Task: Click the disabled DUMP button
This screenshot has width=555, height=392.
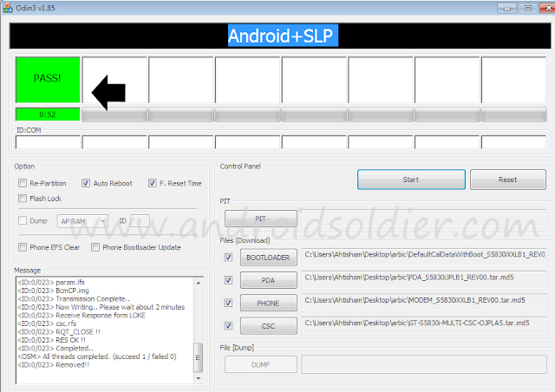Action: (261, 364)
